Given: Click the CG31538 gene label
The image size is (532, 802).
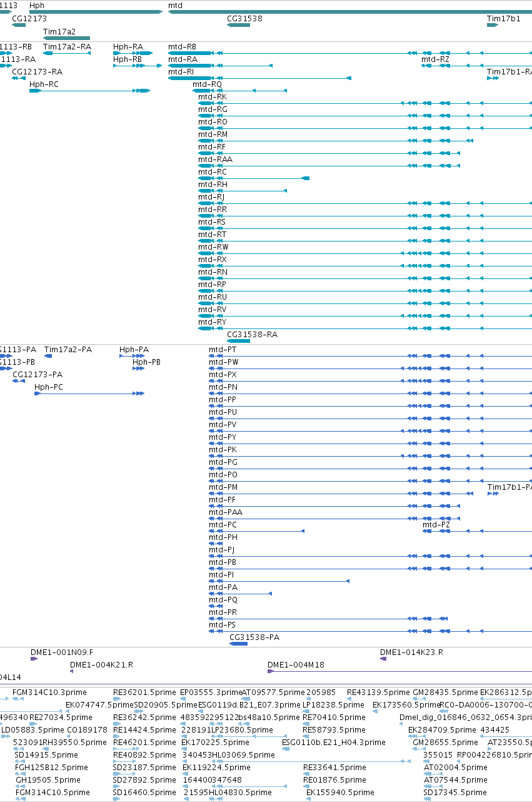Looking at the screenshot, I should coord(244,19).
